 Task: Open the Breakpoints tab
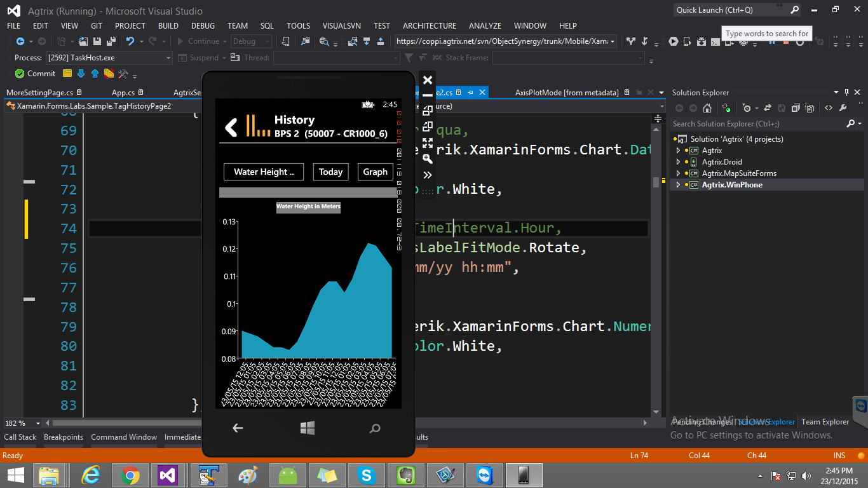coord(64,437)
